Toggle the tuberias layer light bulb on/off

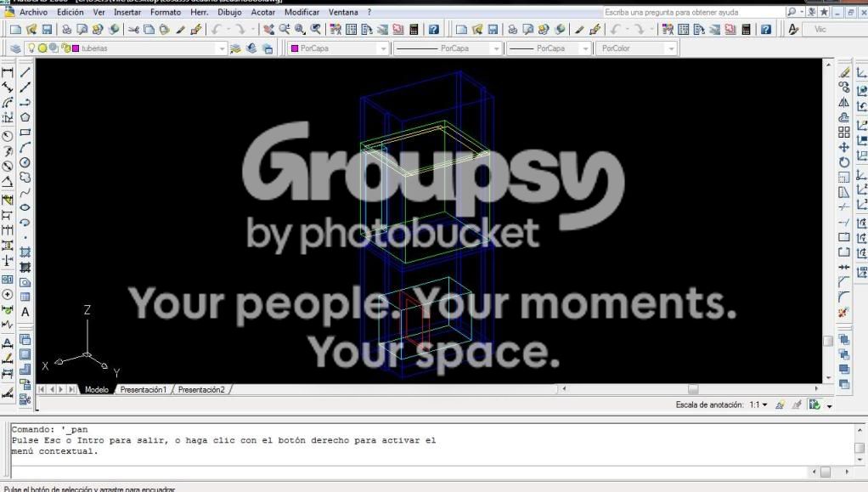click(x=31, y=48)
